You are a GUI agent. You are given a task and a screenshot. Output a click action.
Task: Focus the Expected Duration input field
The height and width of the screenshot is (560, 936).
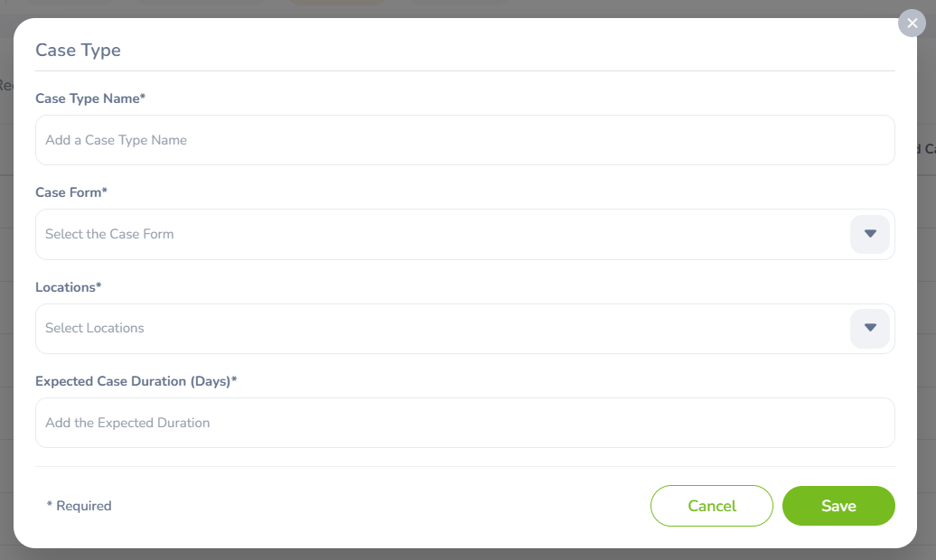pos(464,423)
